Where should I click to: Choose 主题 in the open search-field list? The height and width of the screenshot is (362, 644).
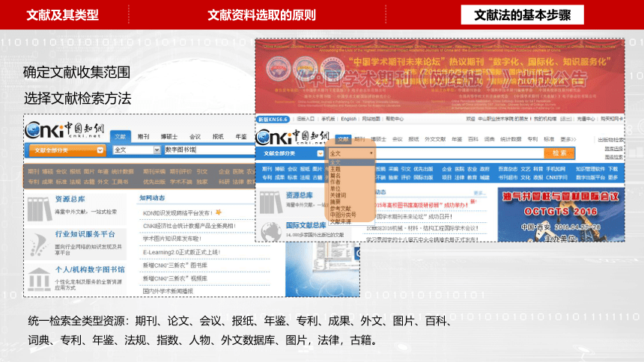pos(335,169)
